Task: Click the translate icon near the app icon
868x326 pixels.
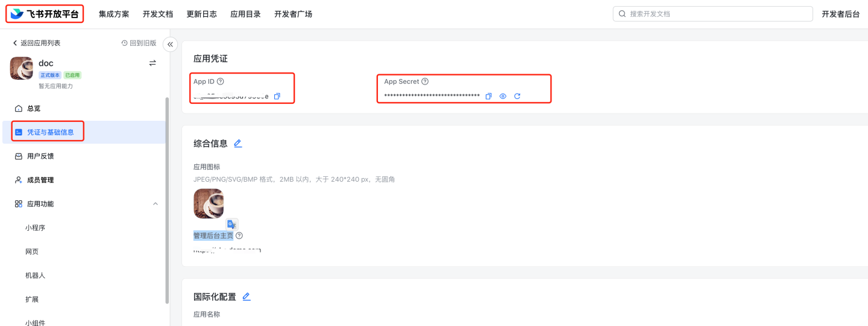Action: [232, 224]
